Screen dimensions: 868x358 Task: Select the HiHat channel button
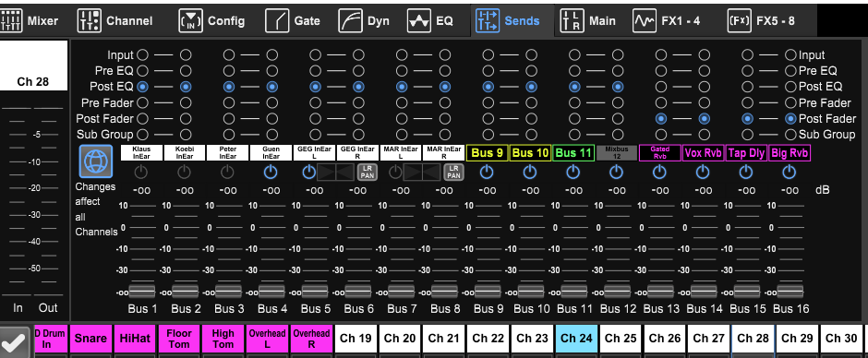click(135, 339)
